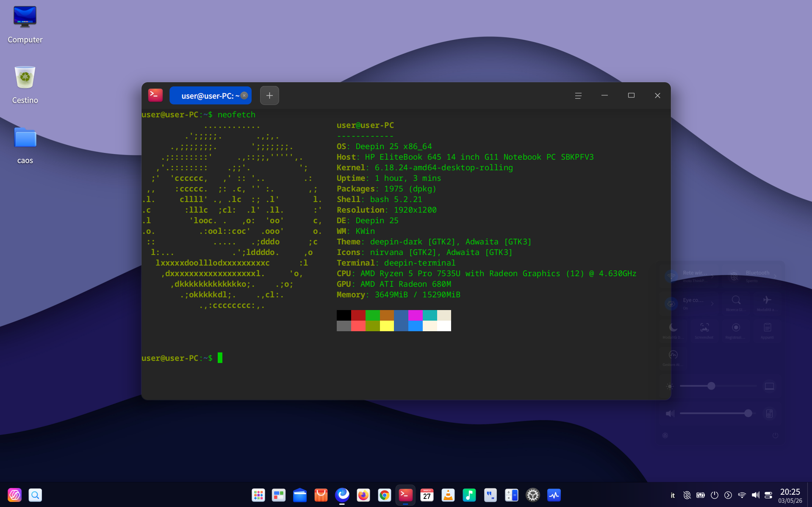Check battery status icon in tray
The image size is (812, 507).
(701, 495)
